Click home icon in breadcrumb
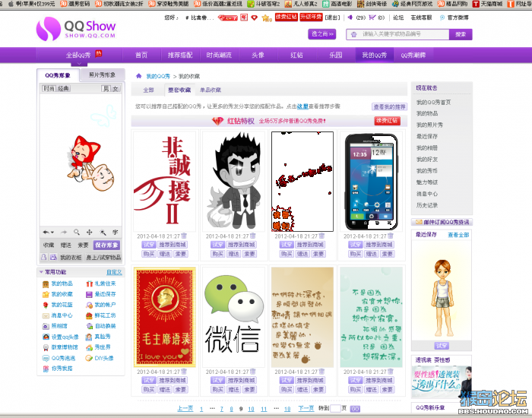532x418 pixels. coord(139,76)
